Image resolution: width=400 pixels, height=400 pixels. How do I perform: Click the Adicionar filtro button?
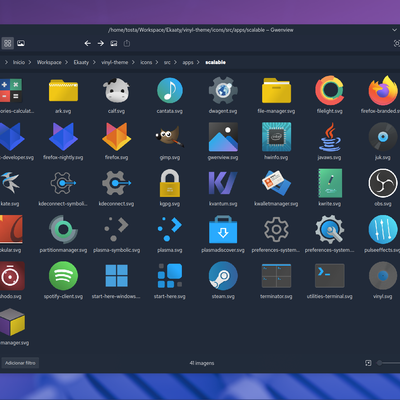point(20,363)
